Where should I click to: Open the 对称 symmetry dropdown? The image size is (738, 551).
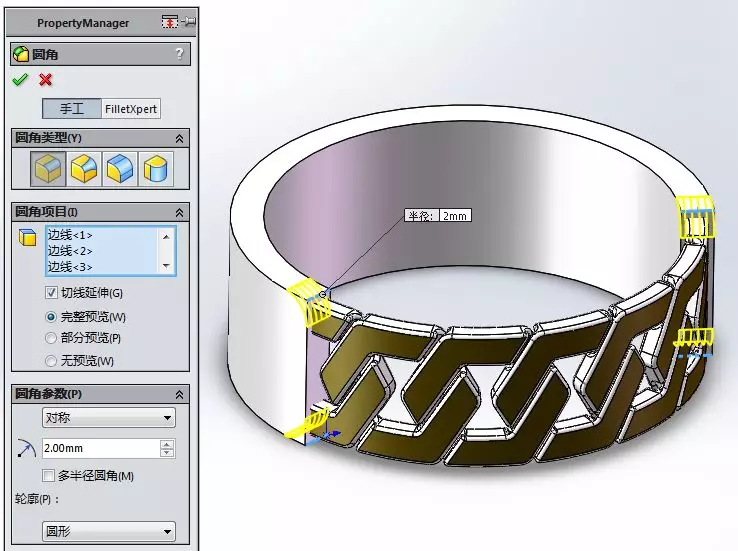[109, 417]
